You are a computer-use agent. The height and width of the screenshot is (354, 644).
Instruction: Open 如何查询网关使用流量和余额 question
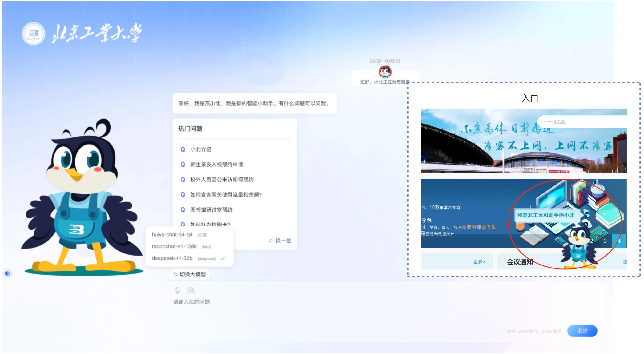[226, 195]
